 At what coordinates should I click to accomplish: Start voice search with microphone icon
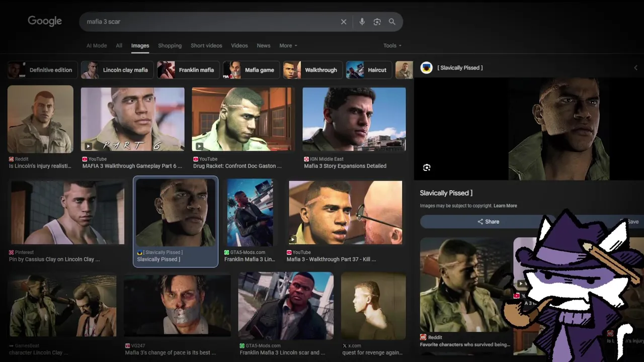[362, 22]
